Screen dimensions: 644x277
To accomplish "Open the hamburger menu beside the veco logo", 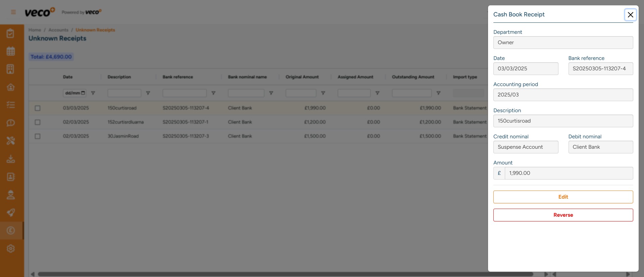I will coord(13,12).
